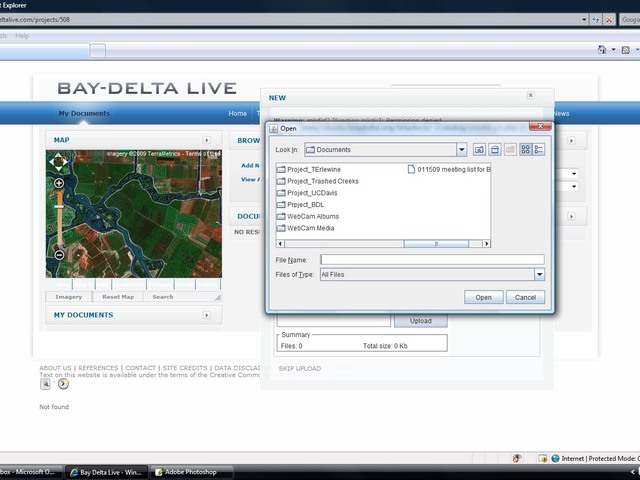Zoom out on the map
This screenshot has height=480, width=640.
(x=59, y=256)
